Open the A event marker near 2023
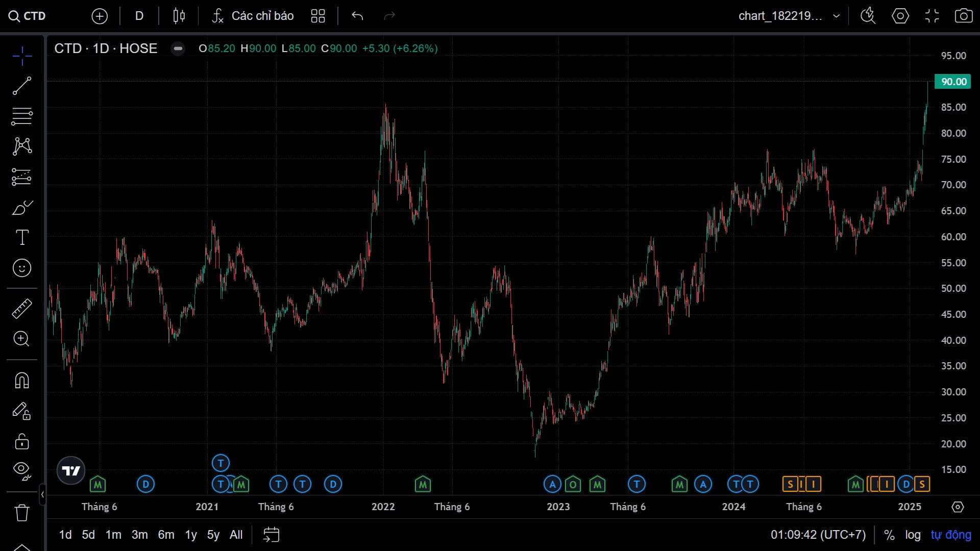The width and height of the screenshot is (980, 551). [552, 484]
